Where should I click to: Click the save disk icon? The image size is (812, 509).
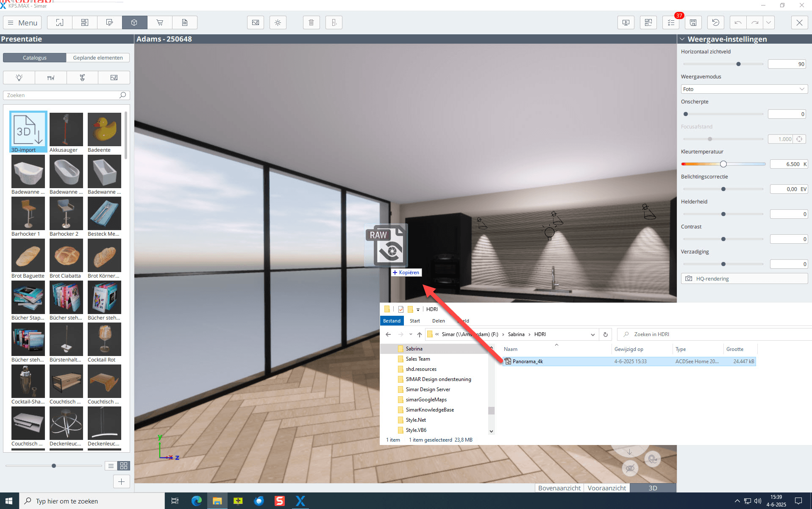pyautogui.click(x=693, y=22)
